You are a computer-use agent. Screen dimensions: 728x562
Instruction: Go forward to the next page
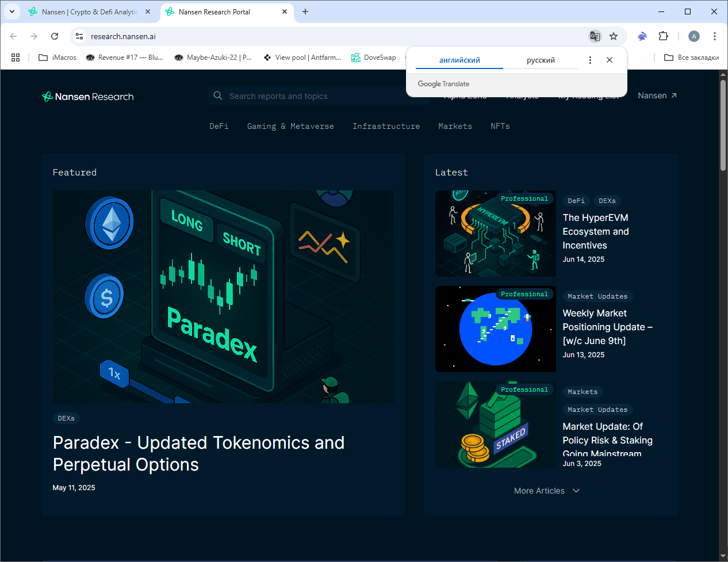[x=34, y=36]
